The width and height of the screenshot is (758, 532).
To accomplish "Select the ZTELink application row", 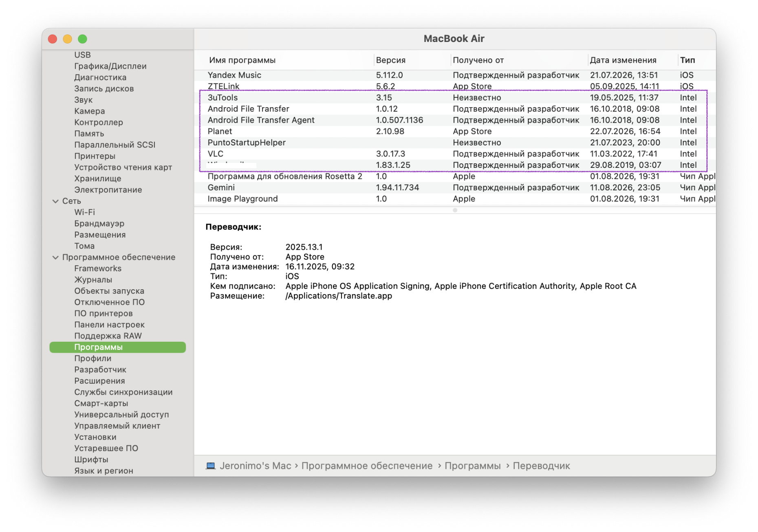I will (x=455, y=86).
